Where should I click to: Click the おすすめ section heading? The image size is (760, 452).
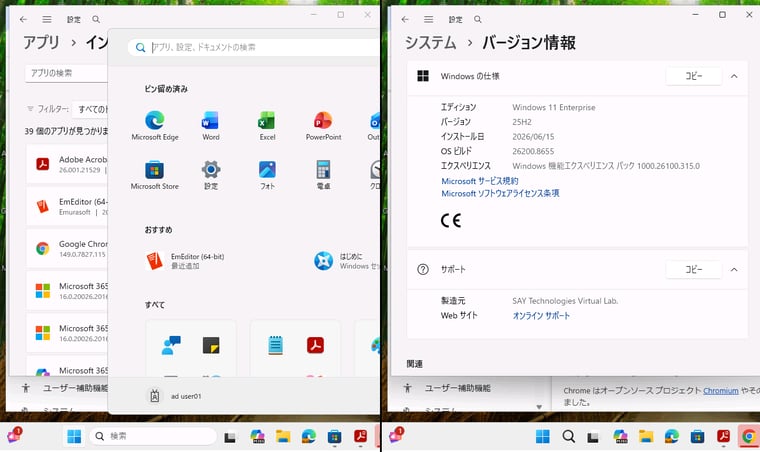pyautogui.click(x=158, y=230)
